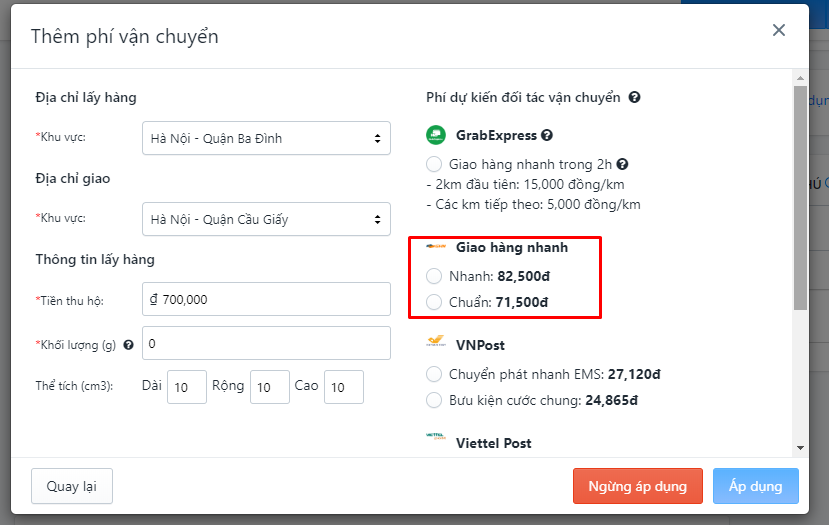Open pickup area dropdown Quận Ba Đình
829x525 pixels.
point(266,139)
